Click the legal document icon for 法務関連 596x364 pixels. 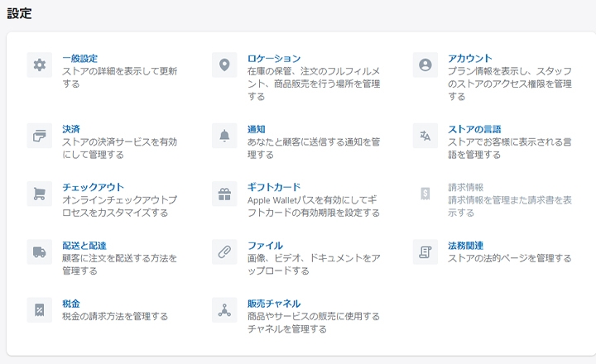(425, 251)
